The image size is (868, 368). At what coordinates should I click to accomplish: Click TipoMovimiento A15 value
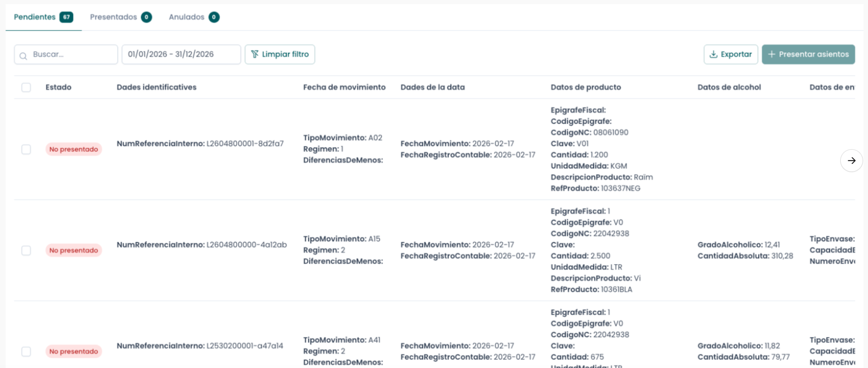click(x=374, y=239)
